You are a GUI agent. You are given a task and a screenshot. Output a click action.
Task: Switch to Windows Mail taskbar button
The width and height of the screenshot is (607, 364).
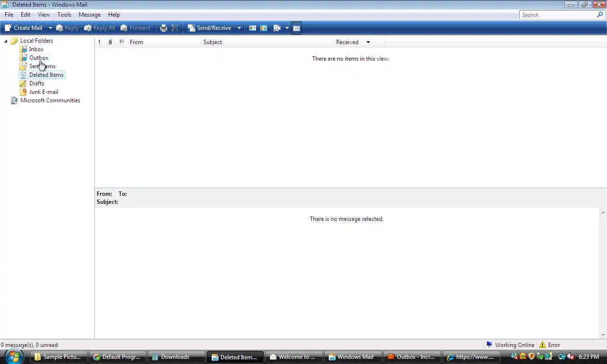point(352,357)
